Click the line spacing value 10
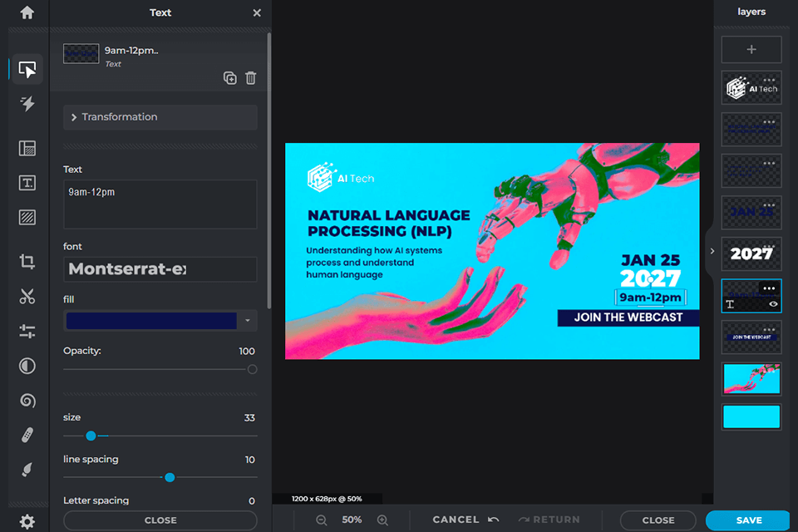 [x=250, y=460]
